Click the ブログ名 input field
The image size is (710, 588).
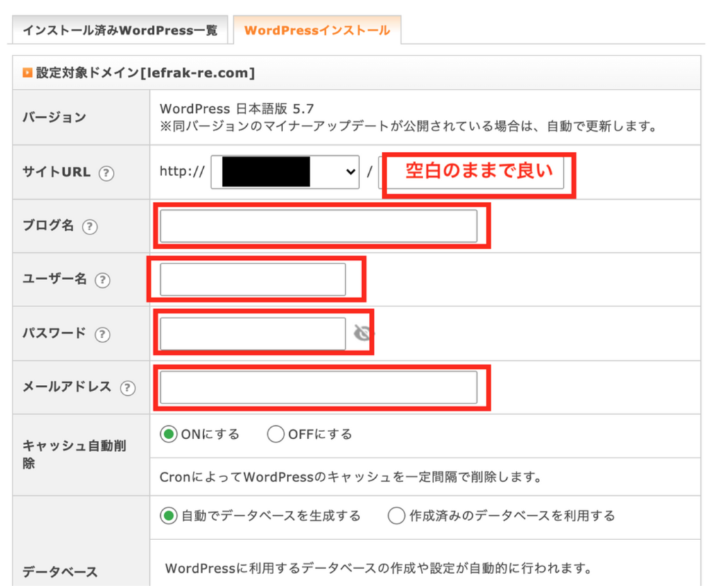point(319,226)
